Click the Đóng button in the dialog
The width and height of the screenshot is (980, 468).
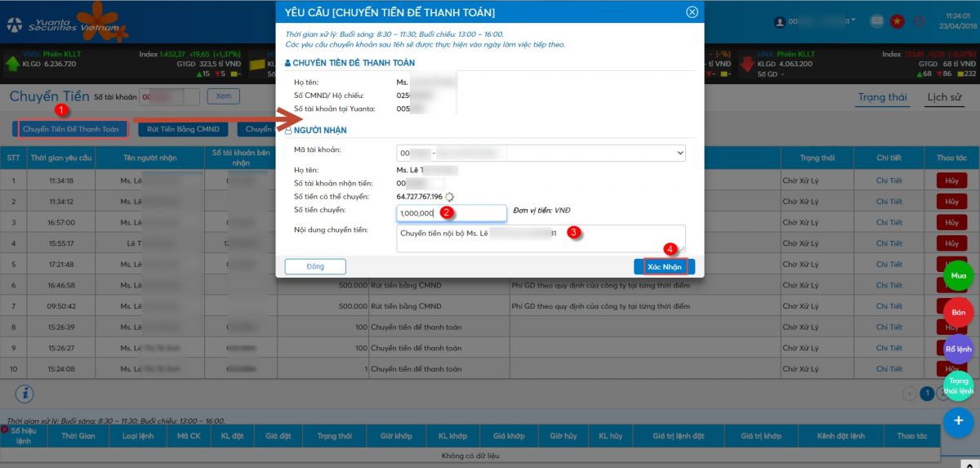point(315,266)
